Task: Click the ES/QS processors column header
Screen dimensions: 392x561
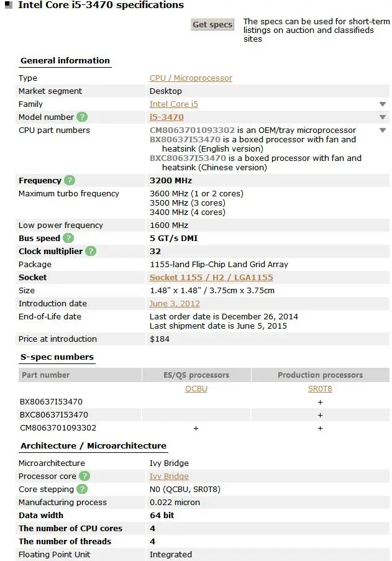Action: coord(196,375)
